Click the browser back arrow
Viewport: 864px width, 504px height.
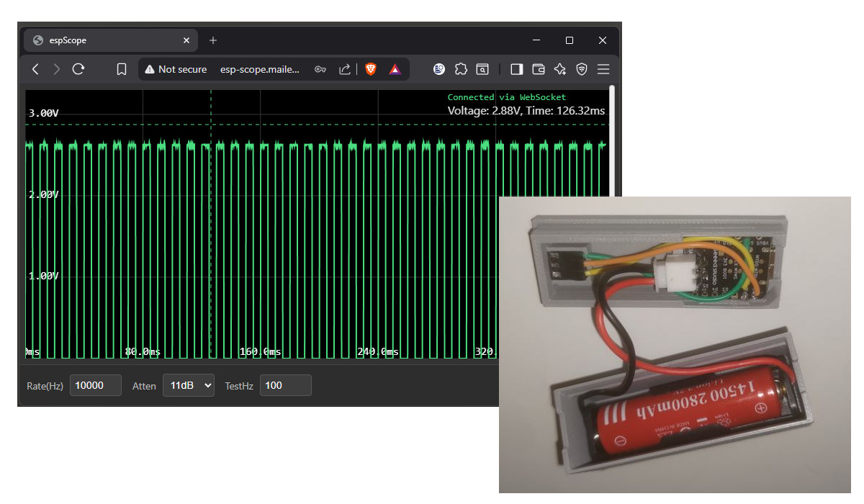coord(35,69)
